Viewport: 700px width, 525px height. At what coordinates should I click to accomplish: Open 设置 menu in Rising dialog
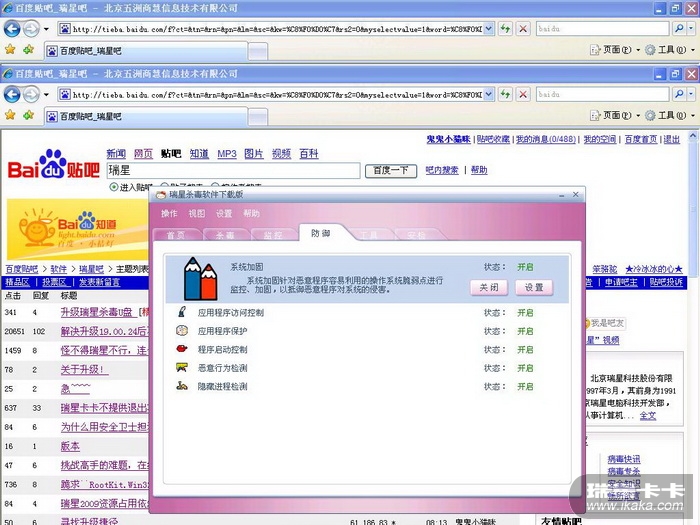224,213
